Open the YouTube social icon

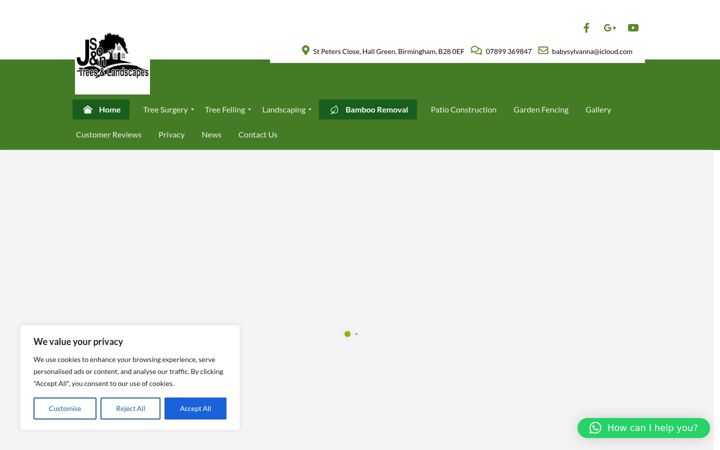coord(633,28)
